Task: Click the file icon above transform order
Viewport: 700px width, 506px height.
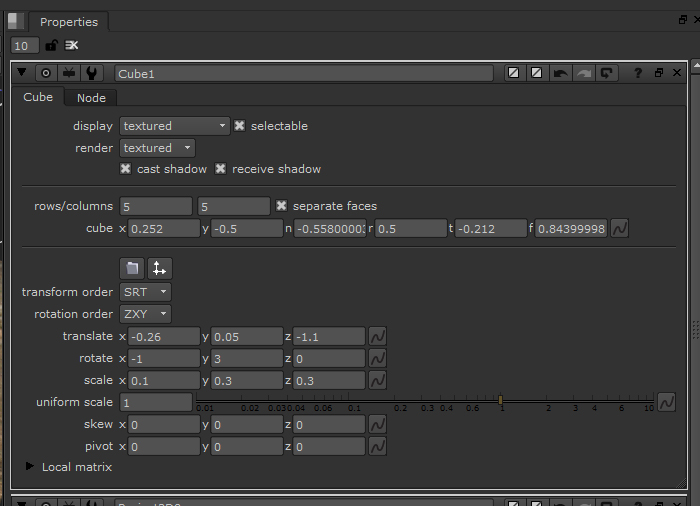Action: click(132, 268)
